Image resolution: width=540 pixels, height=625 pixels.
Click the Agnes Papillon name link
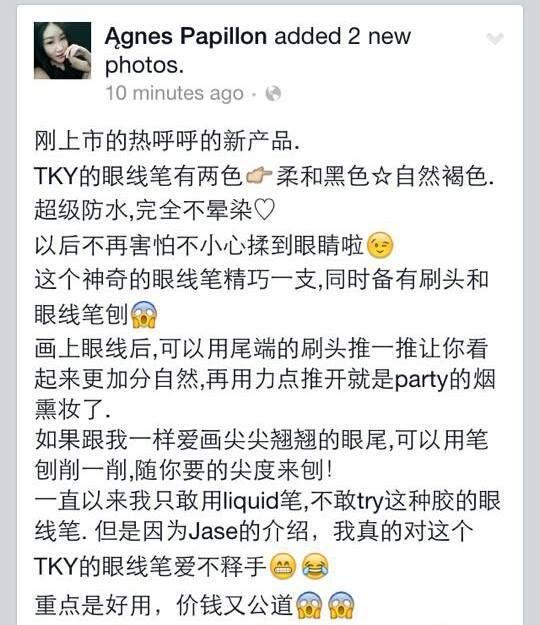pyautogui.click(x=186, y=37)
